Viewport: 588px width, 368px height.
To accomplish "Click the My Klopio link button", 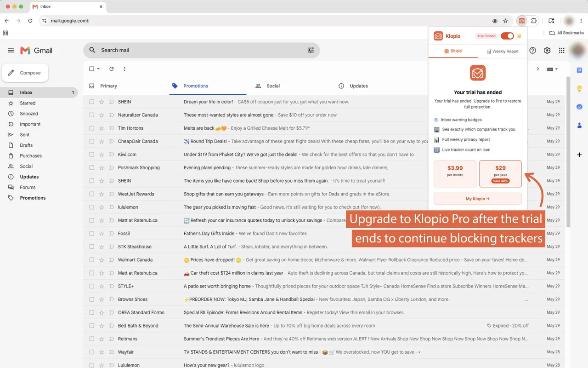I will pos(478,199).
